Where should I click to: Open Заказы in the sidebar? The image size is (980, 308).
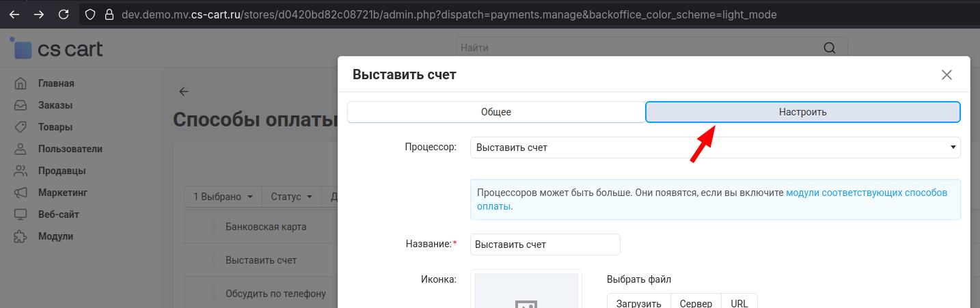tap(55, 105)
